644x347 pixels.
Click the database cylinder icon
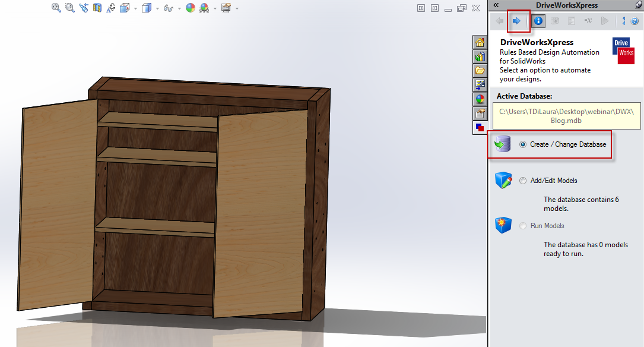[503, 144]
